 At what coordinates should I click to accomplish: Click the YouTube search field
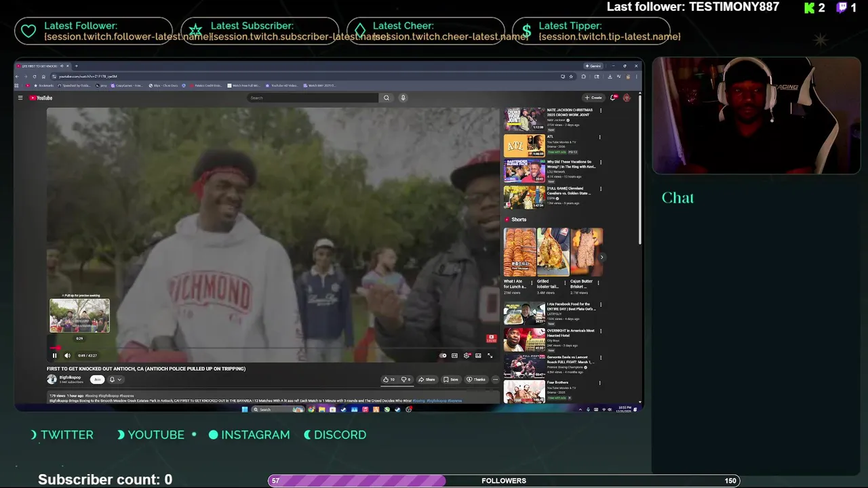point(313,98)
